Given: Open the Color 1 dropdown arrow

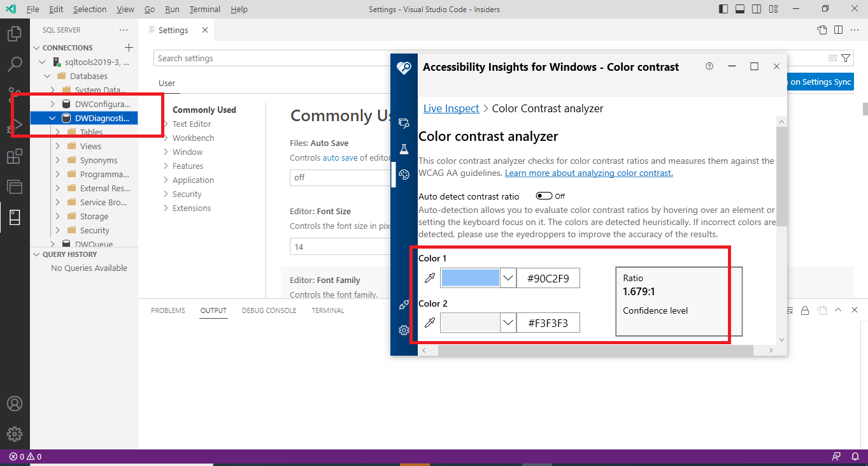Looking at the screenshot, I should (508, 277).
